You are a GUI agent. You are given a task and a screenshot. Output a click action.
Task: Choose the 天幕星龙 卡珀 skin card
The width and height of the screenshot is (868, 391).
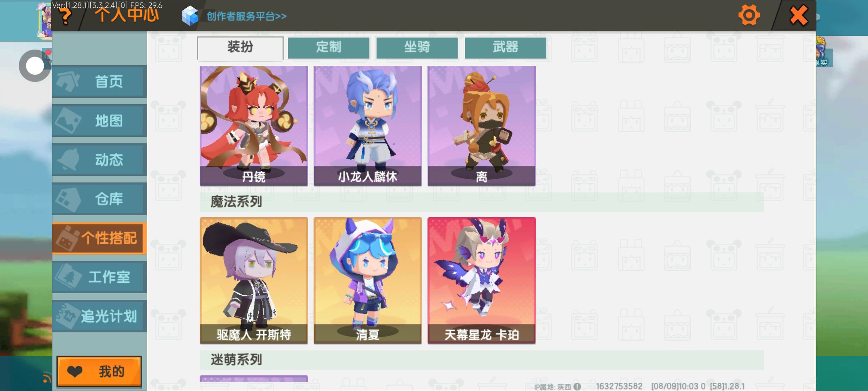482,280
